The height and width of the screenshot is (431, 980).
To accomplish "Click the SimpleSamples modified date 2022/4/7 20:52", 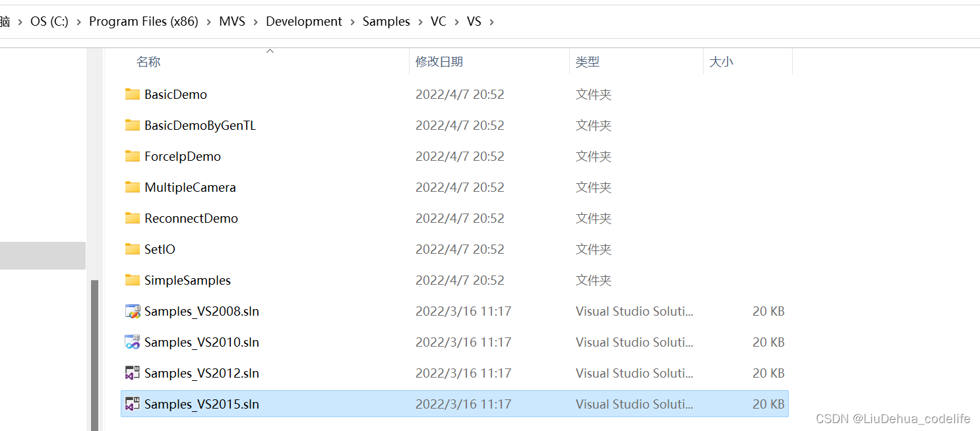I will (460, 280).
